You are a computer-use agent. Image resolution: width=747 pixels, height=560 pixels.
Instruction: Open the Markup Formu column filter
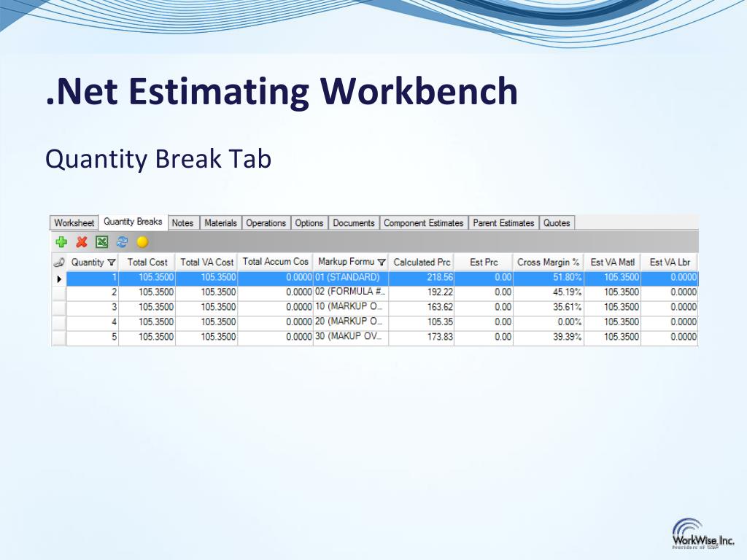point(381,262)
